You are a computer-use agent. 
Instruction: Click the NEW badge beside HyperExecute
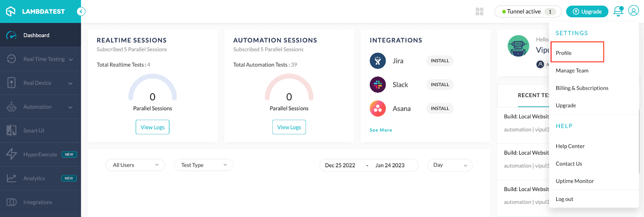(69, 155)
